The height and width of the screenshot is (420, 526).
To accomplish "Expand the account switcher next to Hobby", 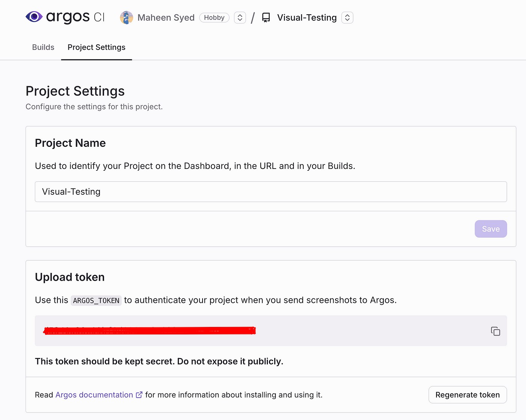I will coord(240,18).
